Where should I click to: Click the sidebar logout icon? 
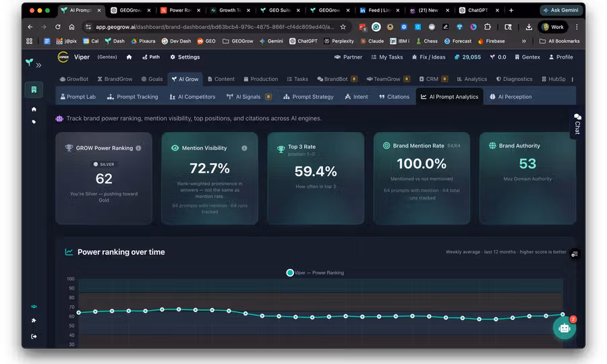34,336
